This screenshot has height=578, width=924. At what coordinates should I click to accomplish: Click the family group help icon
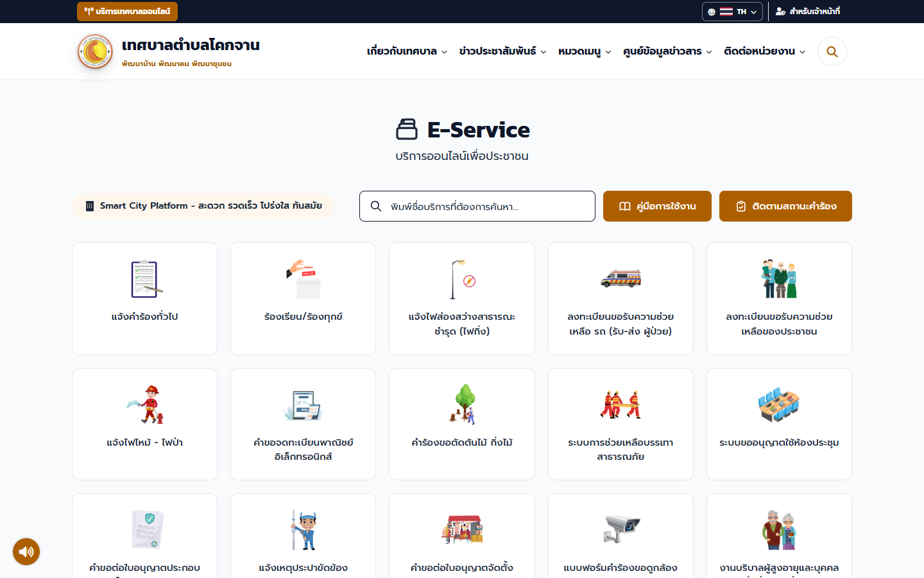[779, 279]
